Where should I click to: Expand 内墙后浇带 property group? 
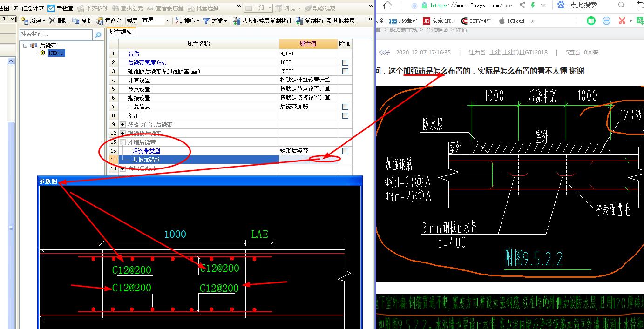123,169
